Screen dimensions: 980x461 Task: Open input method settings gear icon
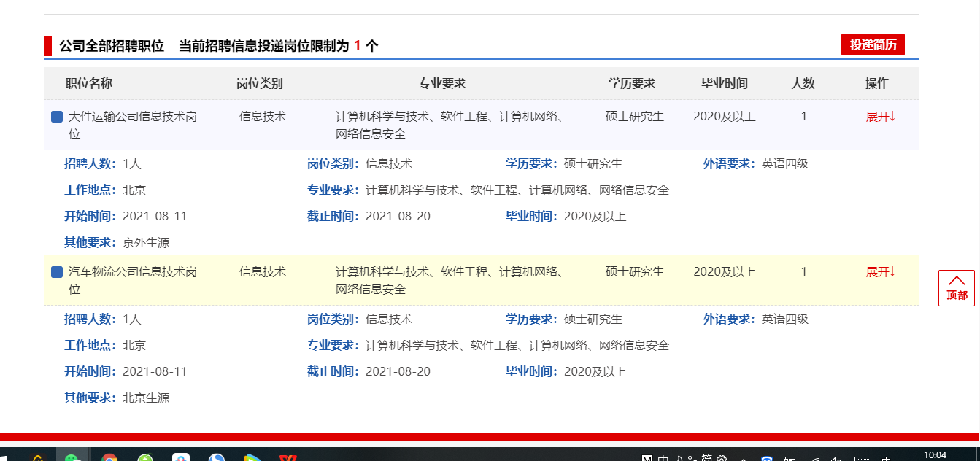722,458
